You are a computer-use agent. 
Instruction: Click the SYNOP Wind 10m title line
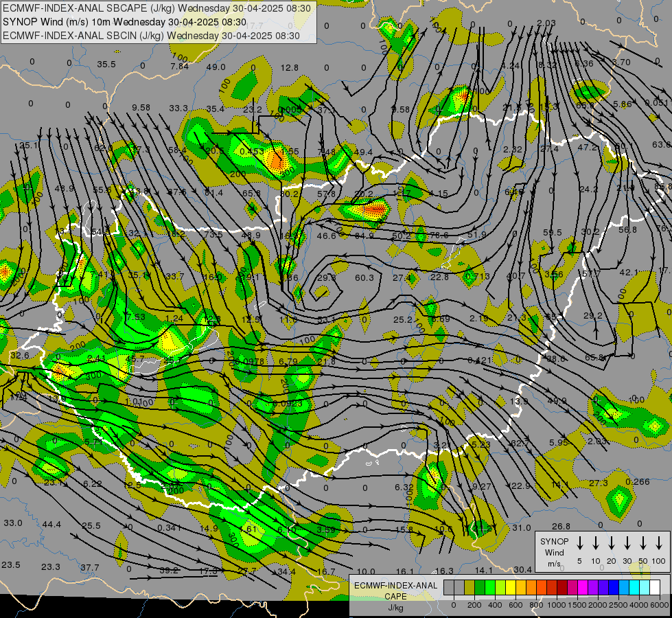point(124,22)
